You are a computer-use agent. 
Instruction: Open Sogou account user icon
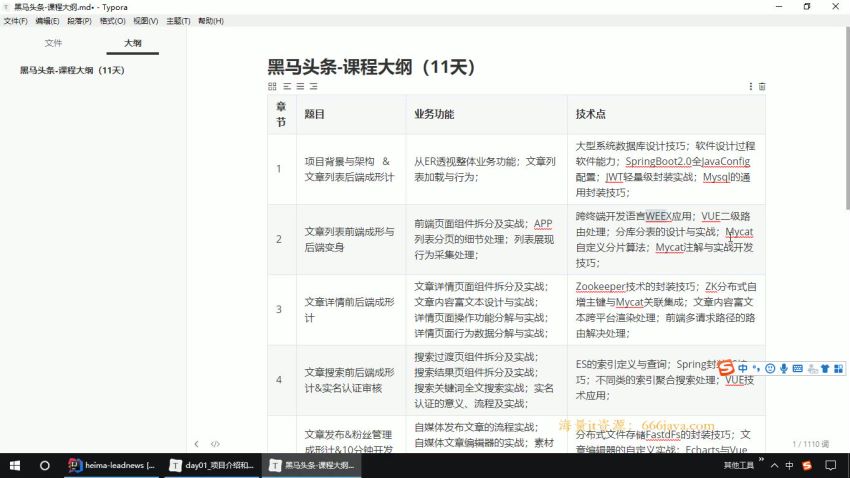coord(812,369)
